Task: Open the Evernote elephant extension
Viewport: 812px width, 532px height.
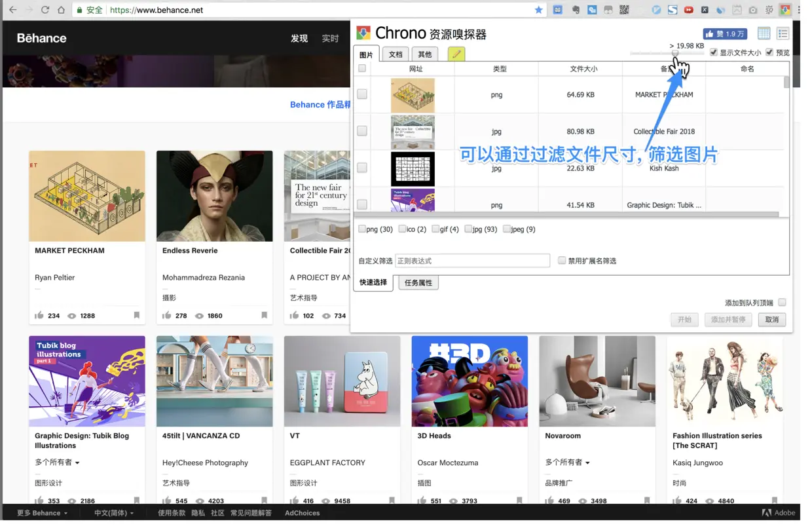Action: click(576, 10)
